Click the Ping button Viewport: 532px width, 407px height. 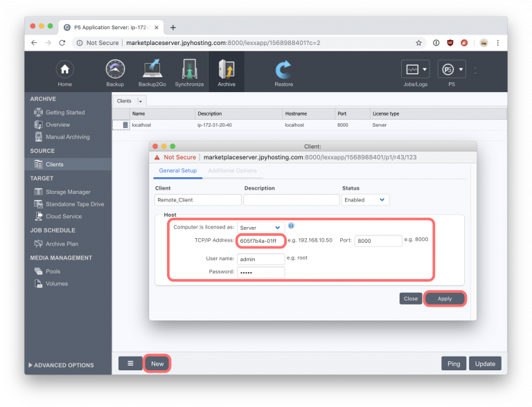coord(454,363)
